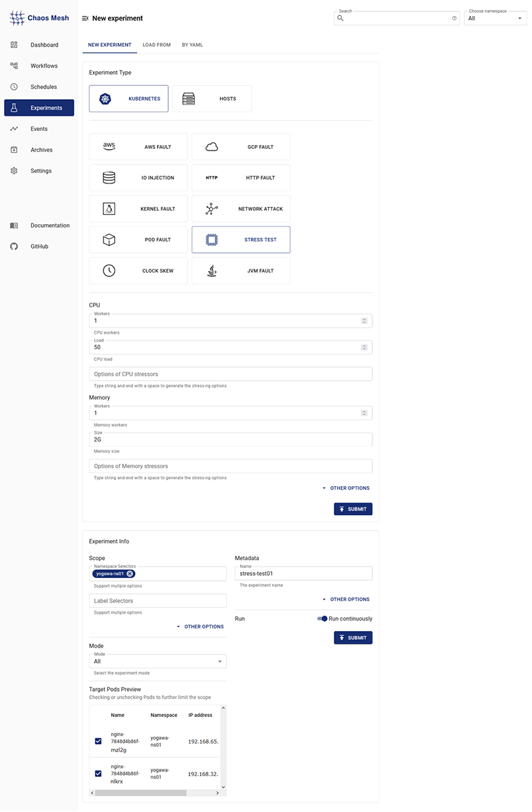Click the Experiments flask icon
The width and height of the screenshot is (532, 812).
pyautogui.click(x=14, y=108)
